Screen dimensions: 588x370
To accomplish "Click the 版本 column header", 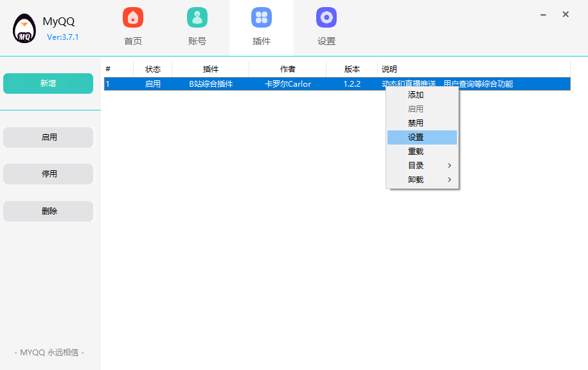I will point(352,69).
